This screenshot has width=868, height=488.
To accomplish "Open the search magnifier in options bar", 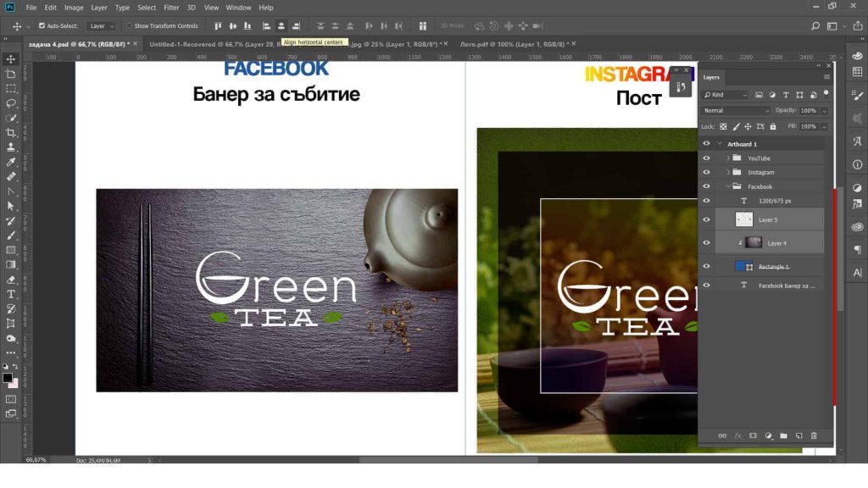I will [815, 26].
